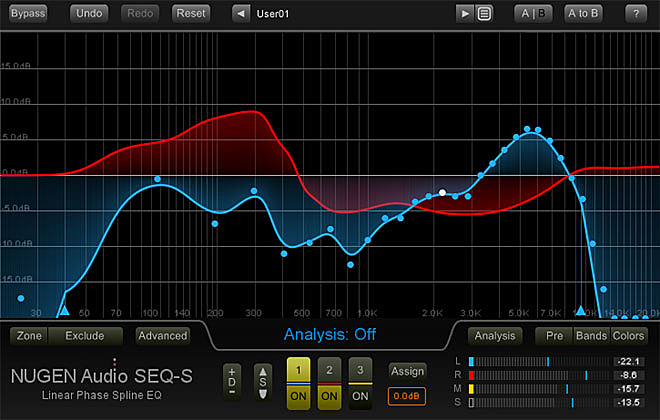Click the R channel level meter
Viewport: 660px width, 420px height.
coord(539,375)
